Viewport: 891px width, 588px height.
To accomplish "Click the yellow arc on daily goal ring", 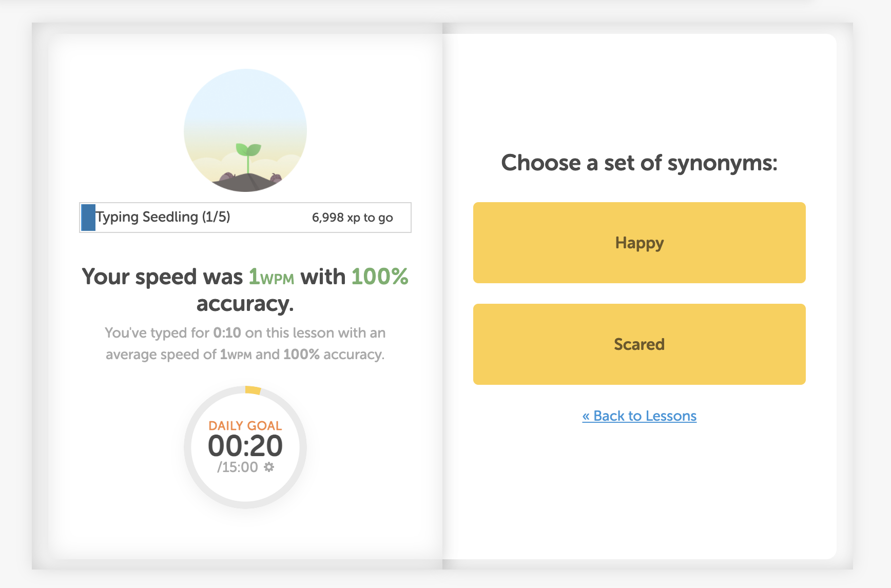I will 253,390.
